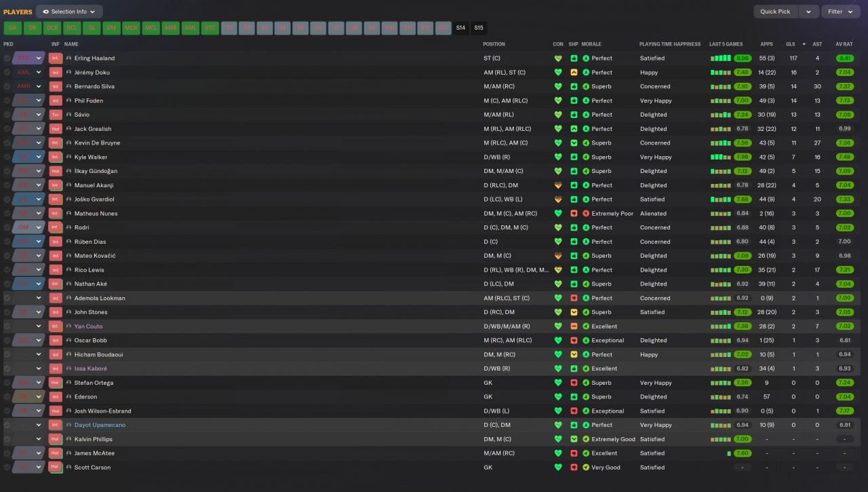Click the sharpness icon for Yan Couto

tap(574, 326)
